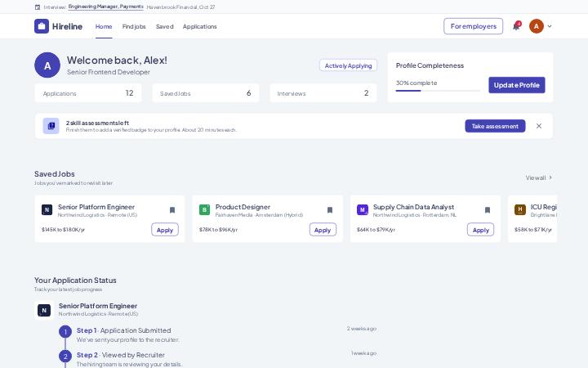Image resolution: width=588 pixels, height=368 pixels.
Task: Click the Take assessment button
Action: 495,126
